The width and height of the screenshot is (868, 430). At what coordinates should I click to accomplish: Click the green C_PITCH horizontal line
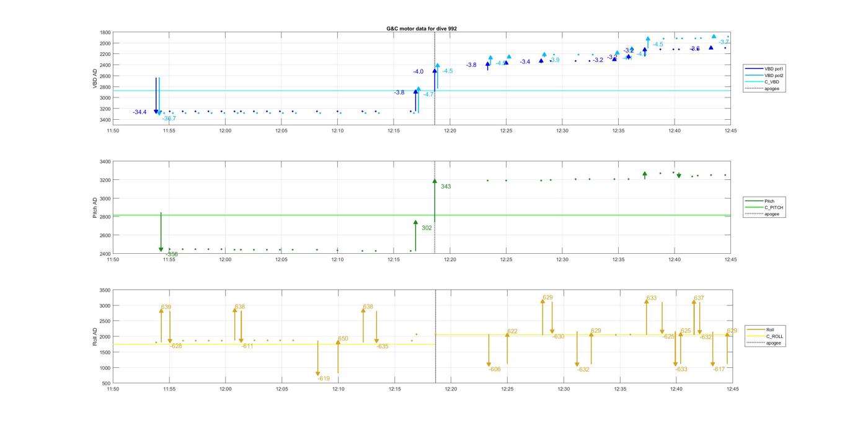(422, 215)
